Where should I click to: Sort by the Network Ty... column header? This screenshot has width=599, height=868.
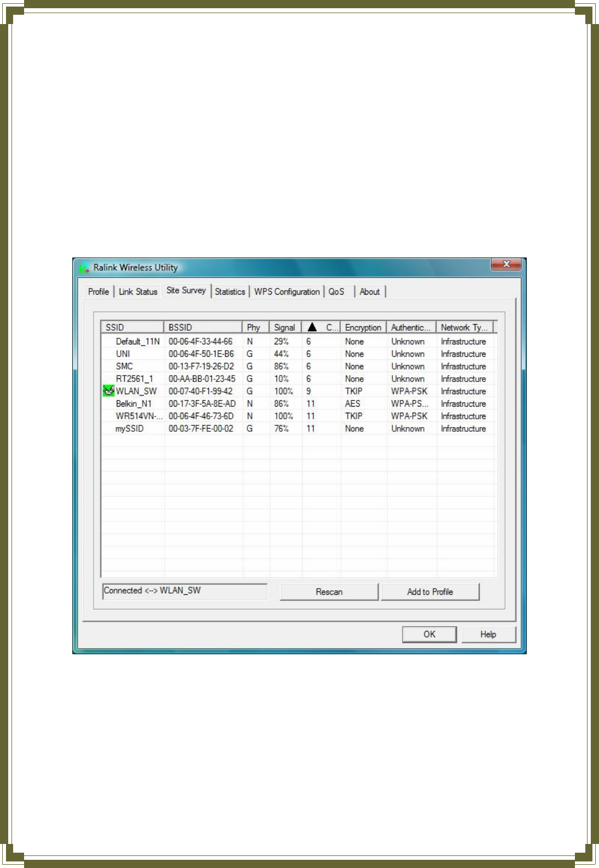(x=465, y=327)
